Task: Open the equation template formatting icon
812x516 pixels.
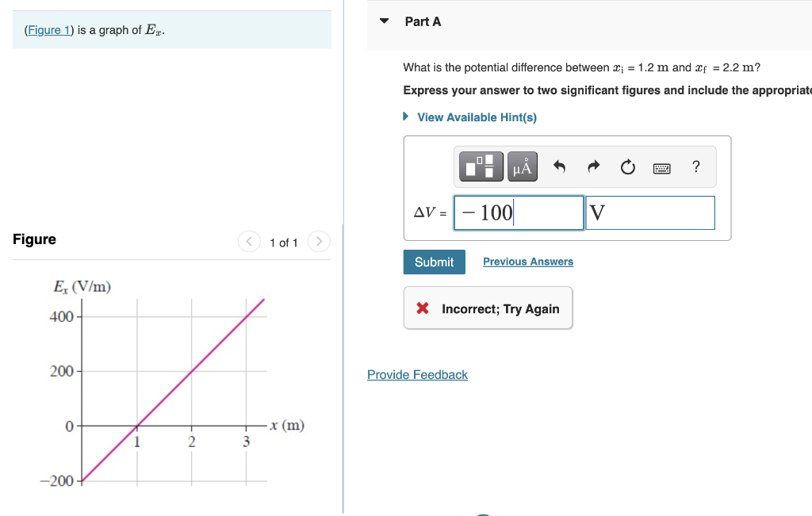Action: pos(481,166)
